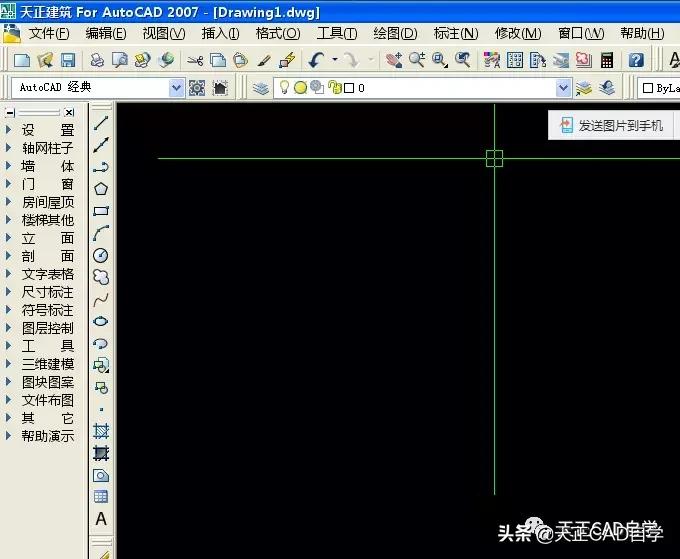
Task: Open the 图层控制 panel item
Action: click(x=48, y=328)
